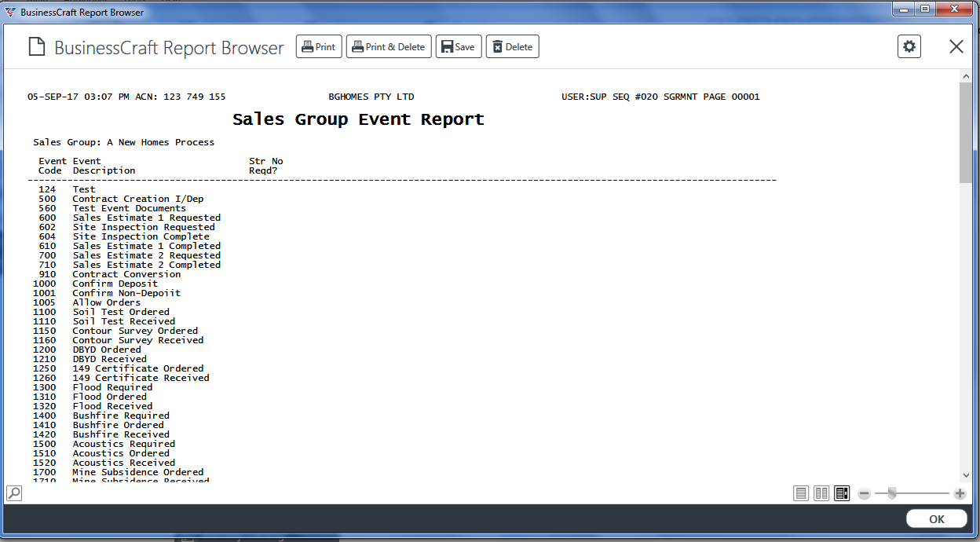
Task: Click the vertical scrollbar down arrow
Action: click(966, 474)
